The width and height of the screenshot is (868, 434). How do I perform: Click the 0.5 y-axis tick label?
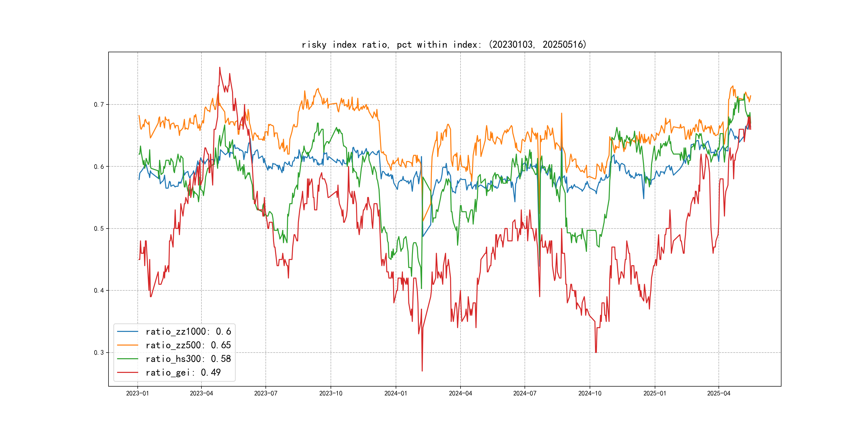(99, 229)
